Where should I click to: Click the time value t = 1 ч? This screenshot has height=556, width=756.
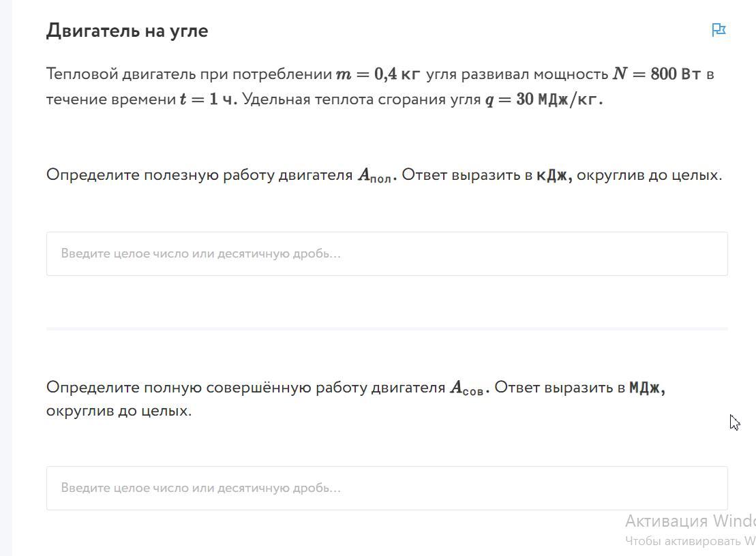[x=208, y=99]
